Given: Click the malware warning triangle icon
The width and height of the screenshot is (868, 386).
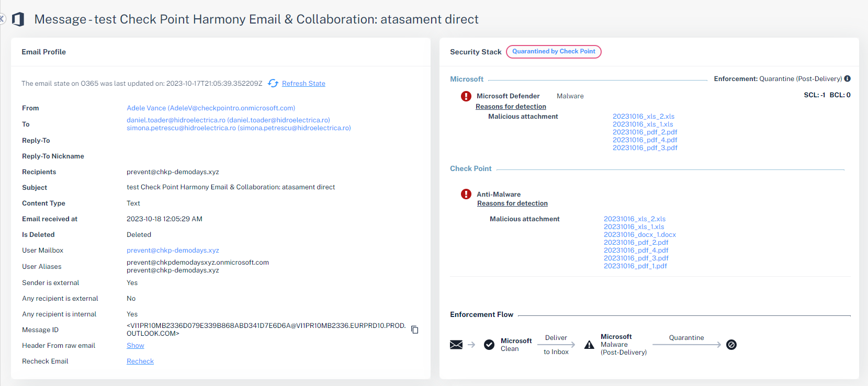Looking at the screenshot, I should [x=589, y=345].
